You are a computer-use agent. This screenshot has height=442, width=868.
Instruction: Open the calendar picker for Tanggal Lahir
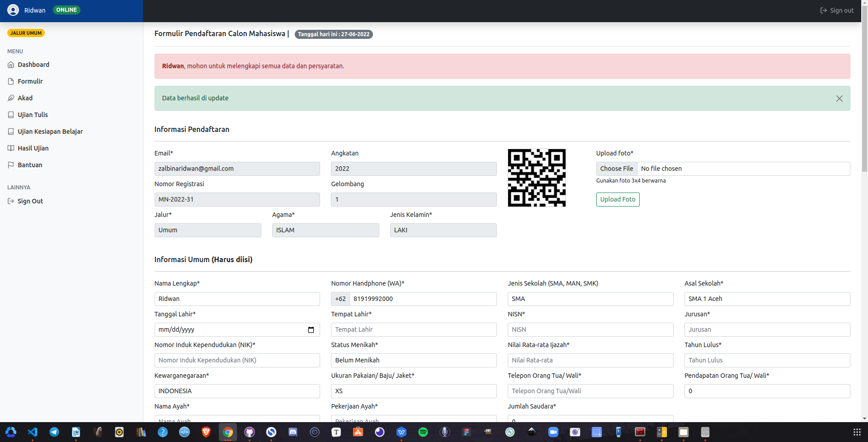click(311, 330)
